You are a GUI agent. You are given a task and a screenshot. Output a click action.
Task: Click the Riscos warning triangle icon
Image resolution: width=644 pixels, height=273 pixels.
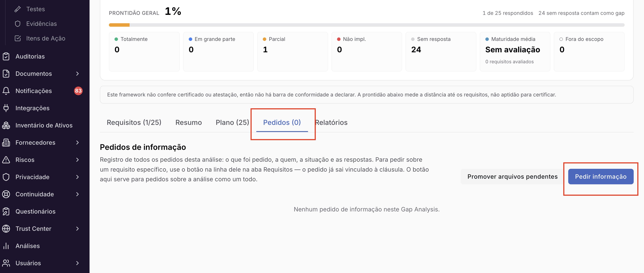pyautogui.click(x=6, y=160)
